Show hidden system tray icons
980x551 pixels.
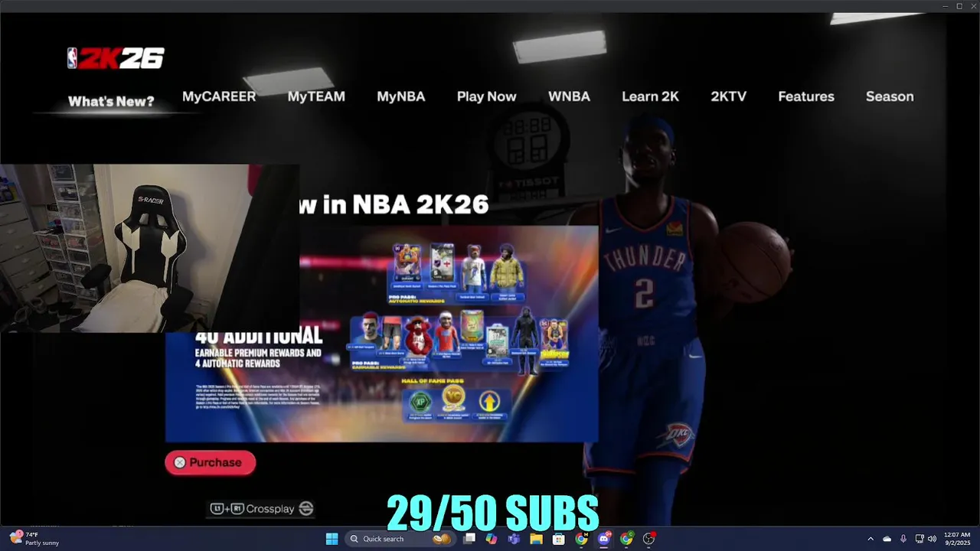(x=871, y=539)
